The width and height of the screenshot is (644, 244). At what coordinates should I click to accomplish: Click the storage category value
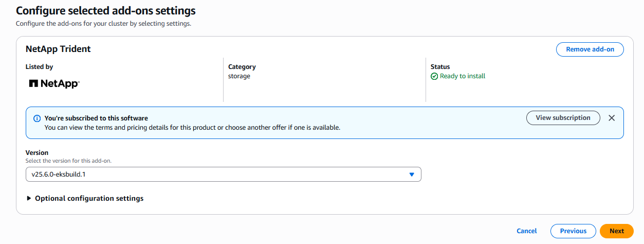pyautogui.click(x=239, y=76)
